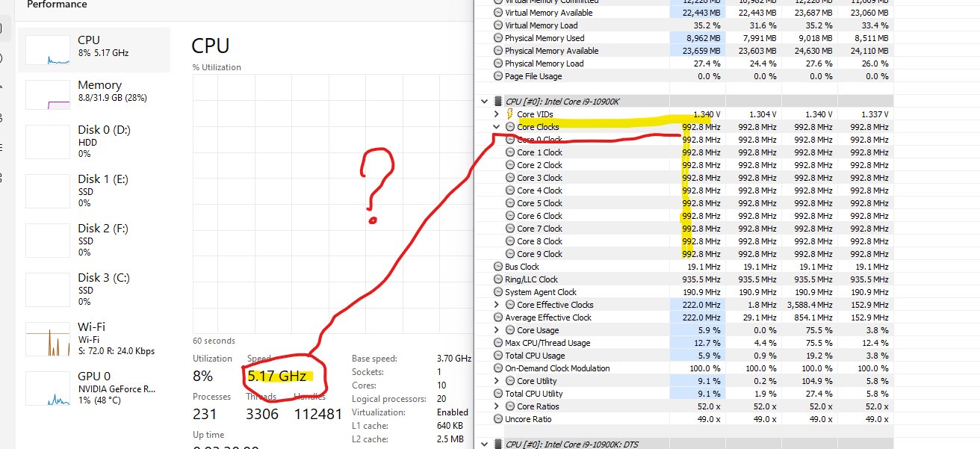Click the sensor icon beside Max CPU/Thread Usage

click(498, 343)
